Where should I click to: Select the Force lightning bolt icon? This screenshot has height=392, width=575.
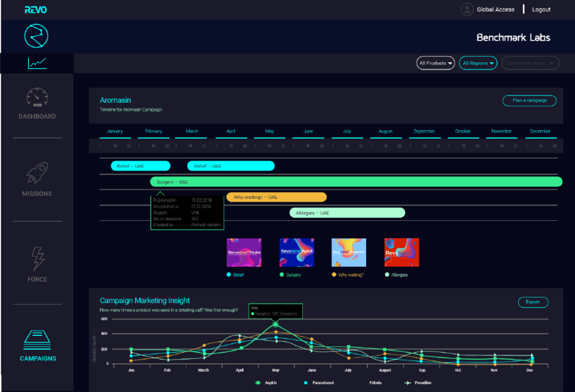click(37, 259)
